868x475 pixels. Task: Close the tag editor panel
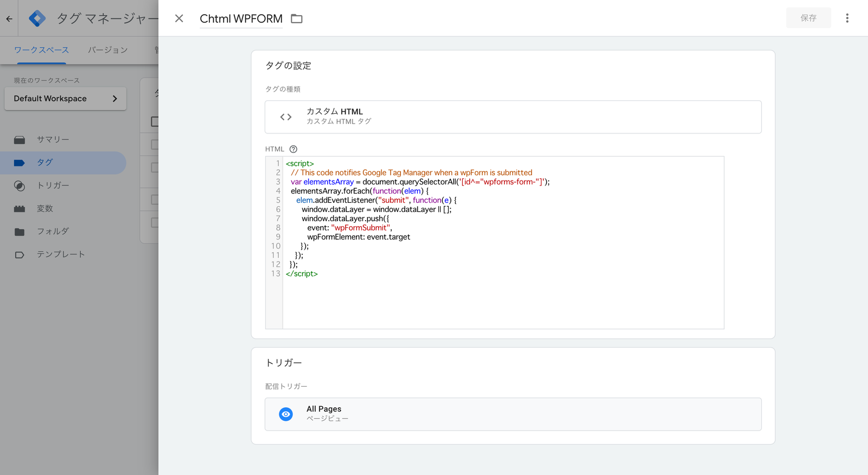pyautogui.click(x=179, y=18)
